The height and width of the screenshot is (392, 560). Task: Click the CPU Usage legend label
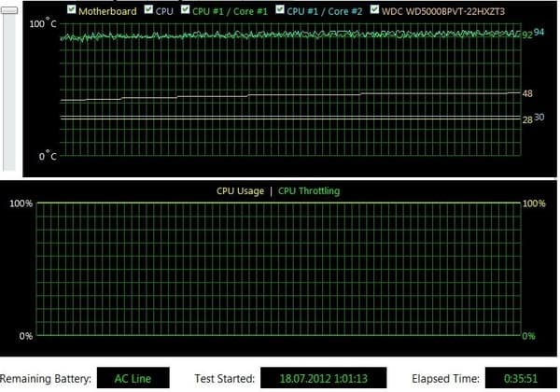pyautogui.click(x=240, y=191)
